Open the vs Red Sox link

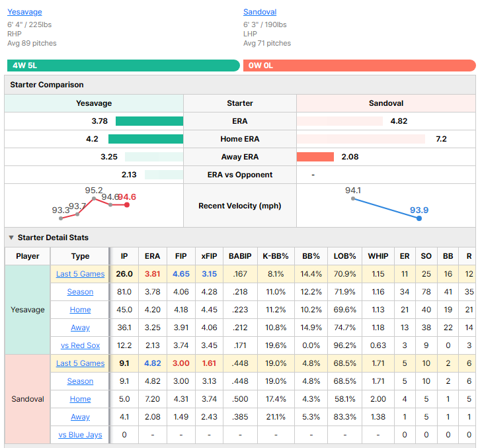pyautogui.click(x=80, y=345)
